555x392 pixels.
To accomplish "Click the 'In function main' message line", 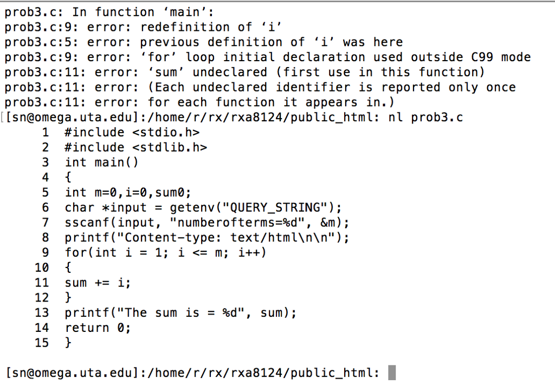I will pos(109,12).
